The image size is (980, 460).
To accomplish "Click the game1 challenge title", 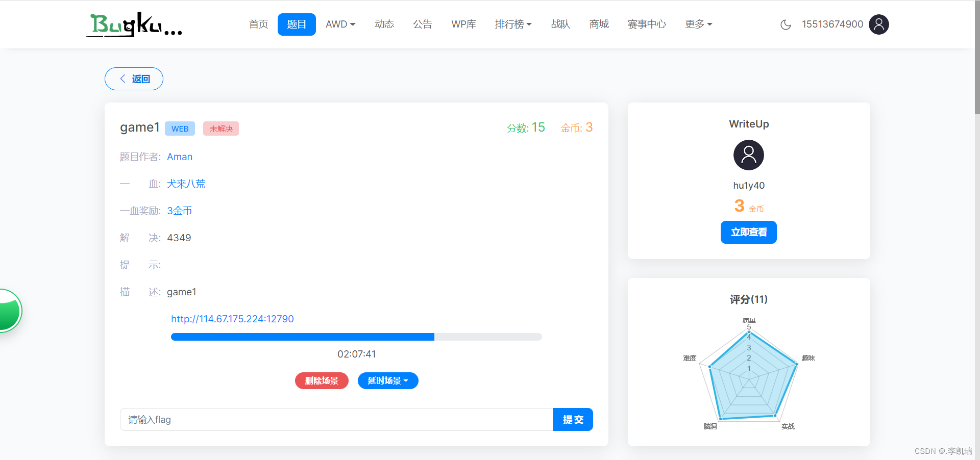I will click(x=140, y=127).
